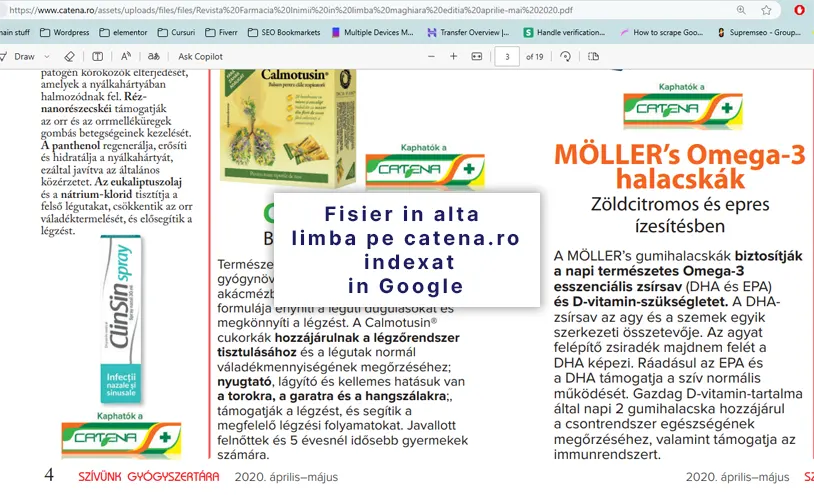Open the Translate document tool
The height and width of the screenshot is (495, 814).
tap(153, 56)
